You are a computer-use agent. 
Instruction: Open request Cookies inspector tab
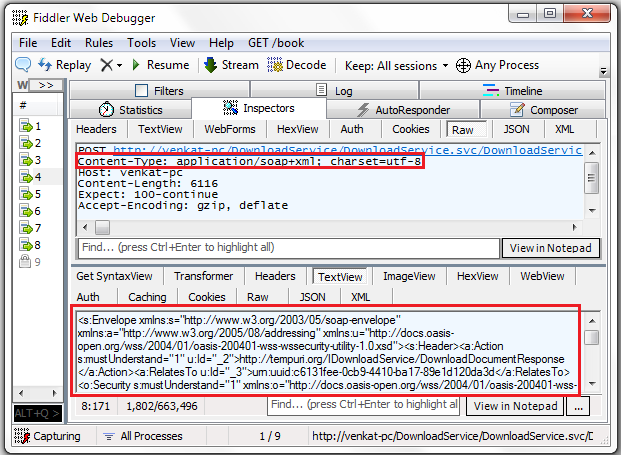pyautogui.click(x=411, y=129)
